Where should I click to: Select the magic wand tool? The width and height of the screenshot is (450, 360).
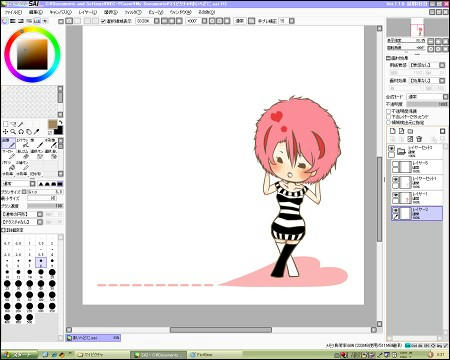point(21,124)
